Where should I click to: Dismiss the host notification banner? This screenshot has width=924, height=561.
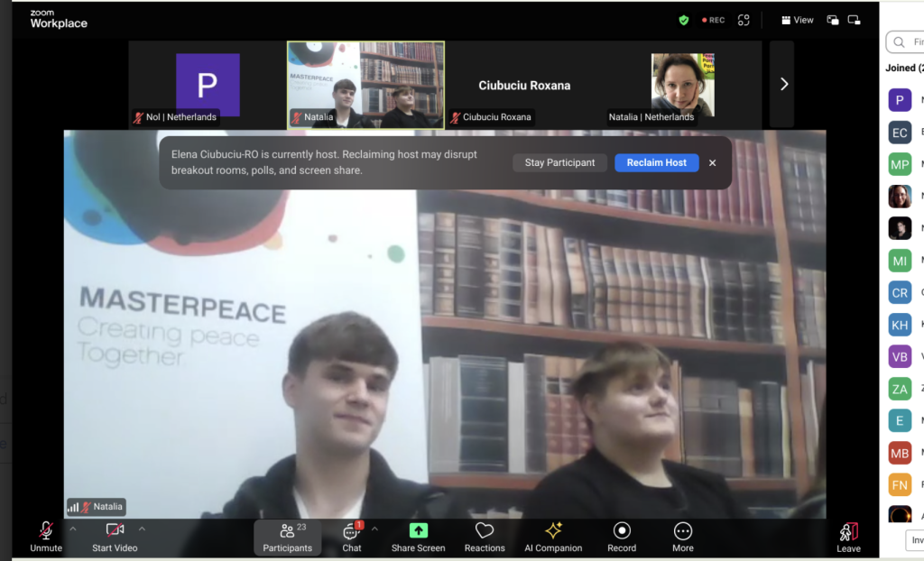click(x=712, y=163)
